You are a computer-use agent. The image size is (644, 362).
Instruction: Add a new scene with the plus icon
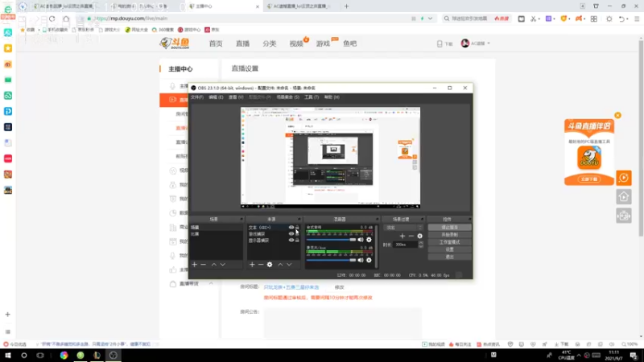pos(195,265)
